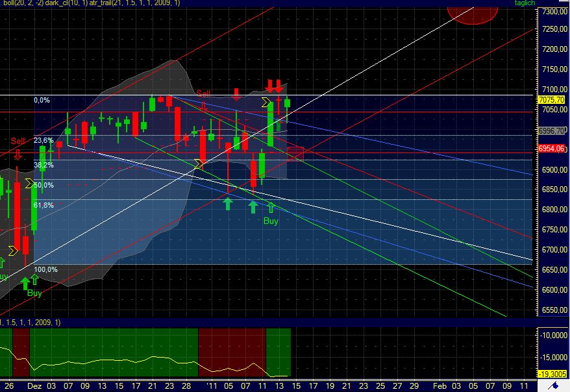This screenshot has height=392, width=570.
Task: Click the 'Feb' month label on the date axis
Action: click(440, 386)
